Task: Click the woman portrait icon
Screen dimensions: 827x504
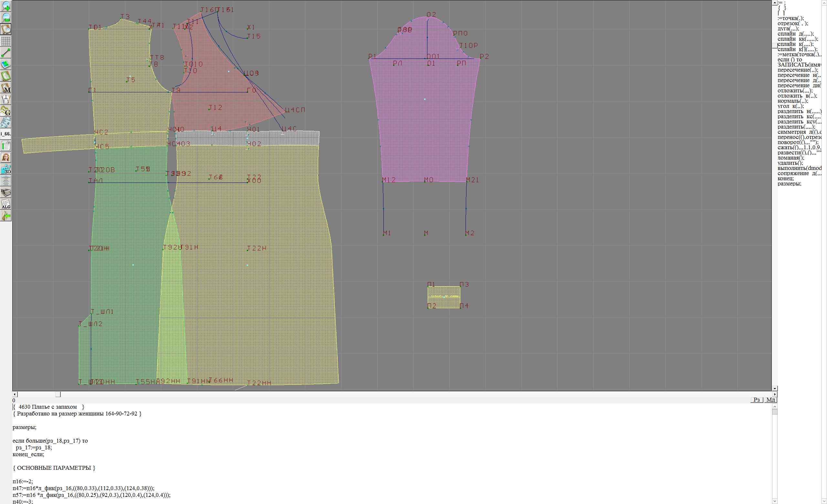Action: tap(6, 157)
